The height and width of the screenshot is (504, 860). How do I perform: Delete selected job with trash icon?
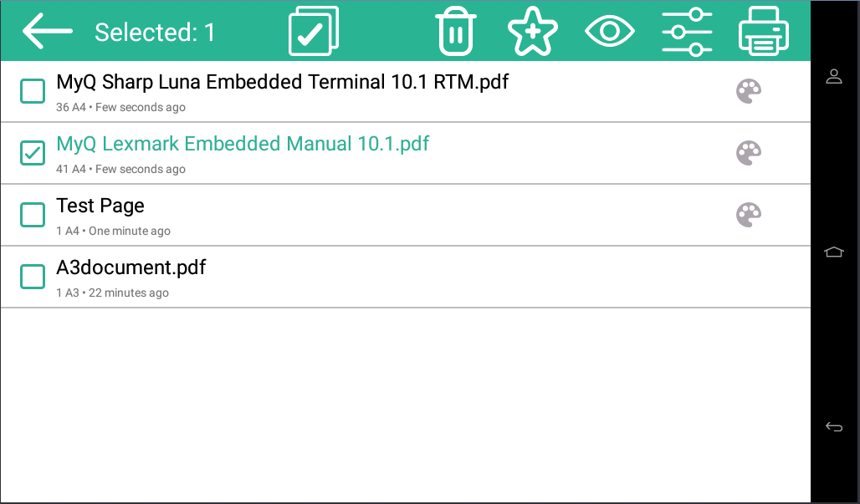[x=455, y=32]
